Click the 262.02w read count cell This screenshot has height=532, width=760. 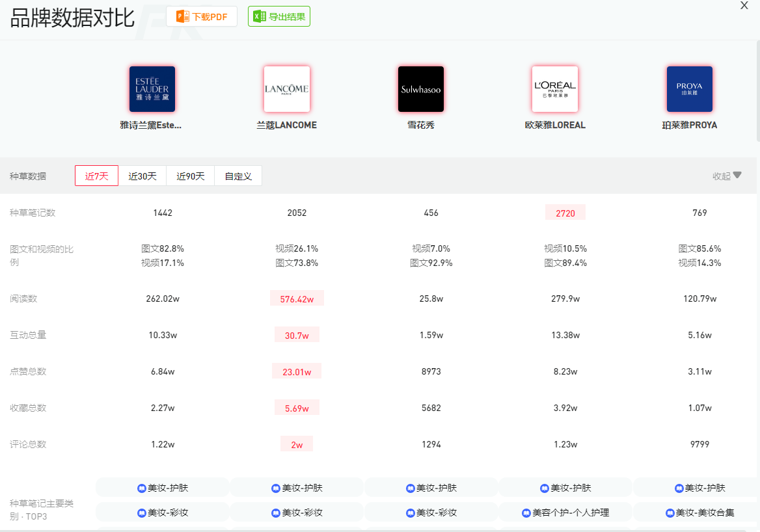click(163, 299)
